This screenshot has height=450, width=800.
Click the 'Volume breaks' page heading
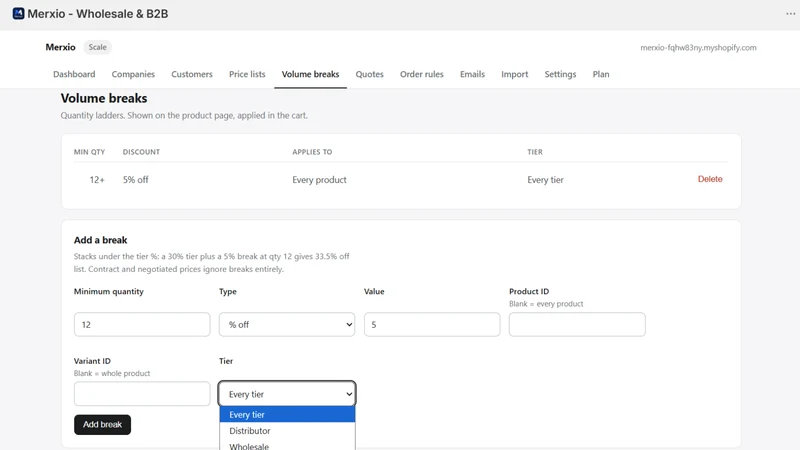click(x=104, y=98)
